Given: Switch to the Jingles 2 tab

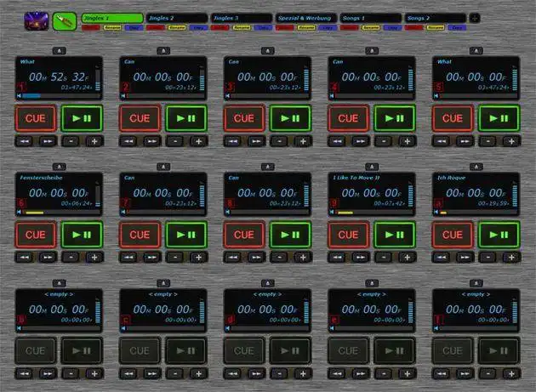Looking at the screenshot, I should pos(177,18).
